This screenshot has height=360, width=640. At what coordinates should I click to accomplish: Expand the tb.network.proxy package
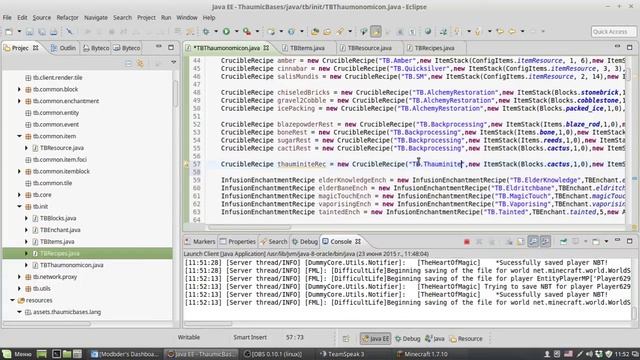[x=19, y=277]
